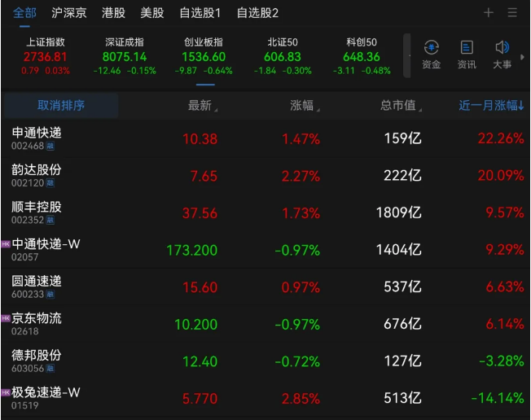
Task: Sort by 最新 column header
Action: tap(202, 106)
